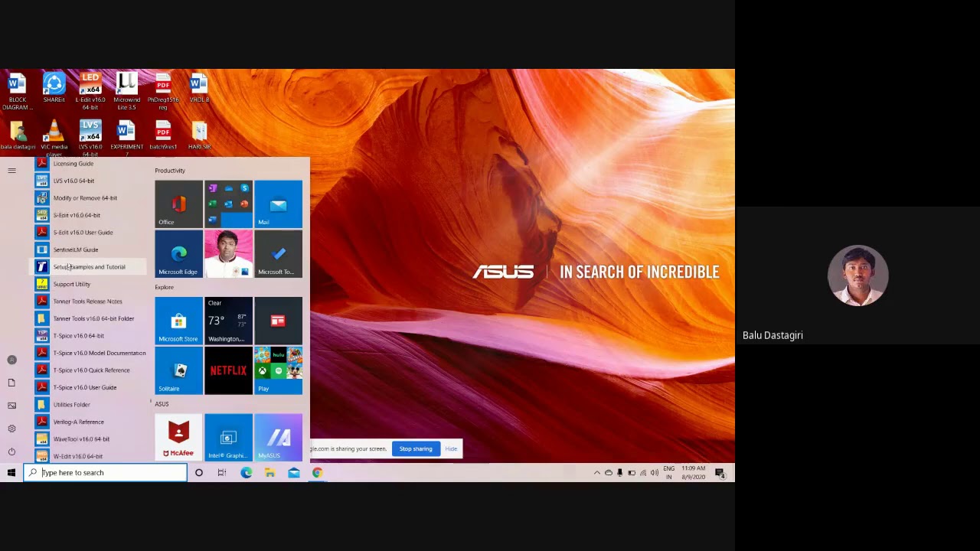The width and height of the screenshot is (980, 551).
Task: Open the Action Center notifications icon
Action: (x=720, y=473)
